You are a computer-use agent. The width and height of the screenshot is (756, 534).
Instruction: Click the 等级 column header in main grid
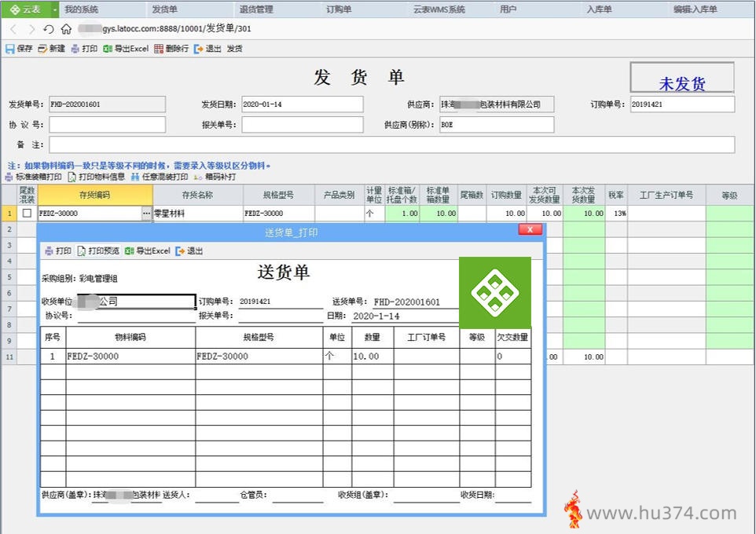[729, 196]
